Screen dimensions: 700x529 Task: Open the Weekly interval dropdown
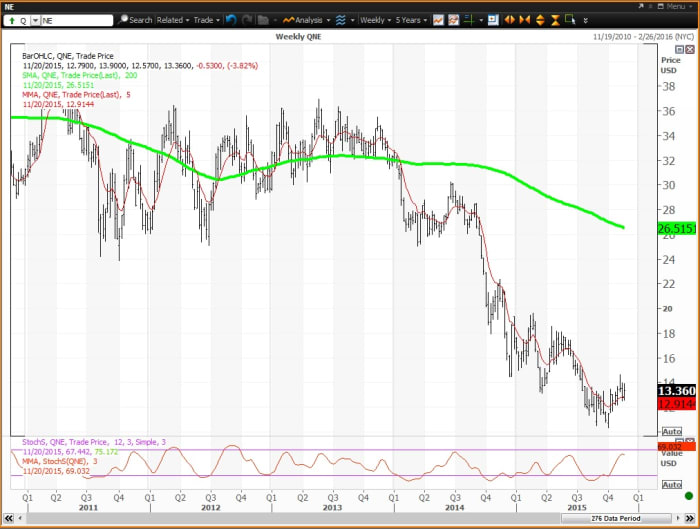pyautogui.click(x=375, y=19)
